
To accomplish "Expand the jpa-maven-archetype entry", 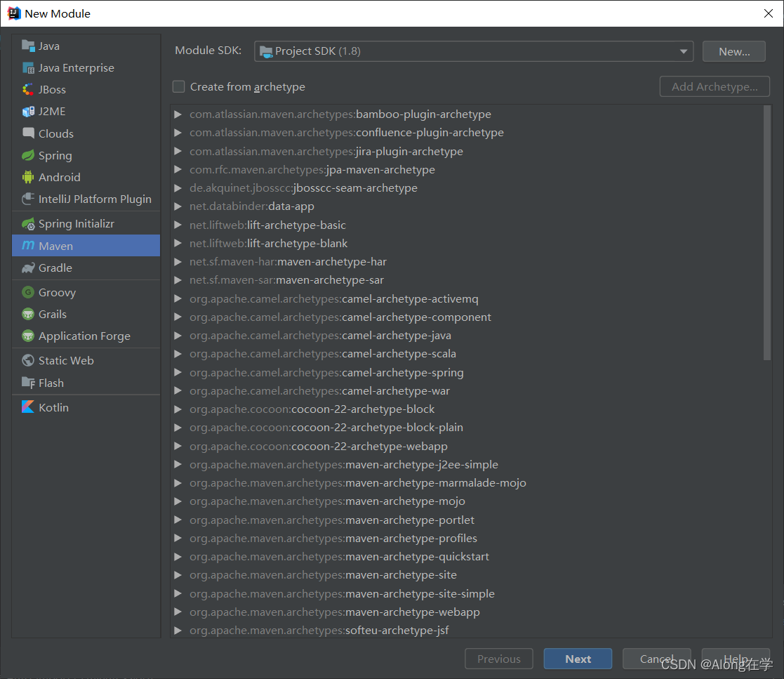I will 178,170.
